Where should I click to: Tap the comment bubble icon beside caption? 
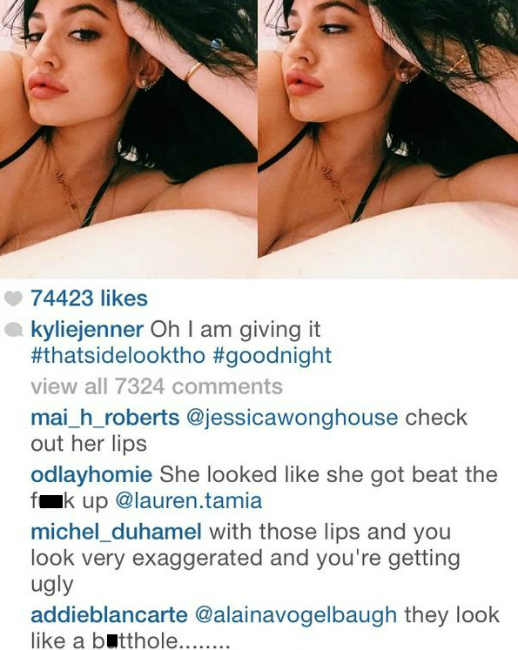tap(13, 330)
